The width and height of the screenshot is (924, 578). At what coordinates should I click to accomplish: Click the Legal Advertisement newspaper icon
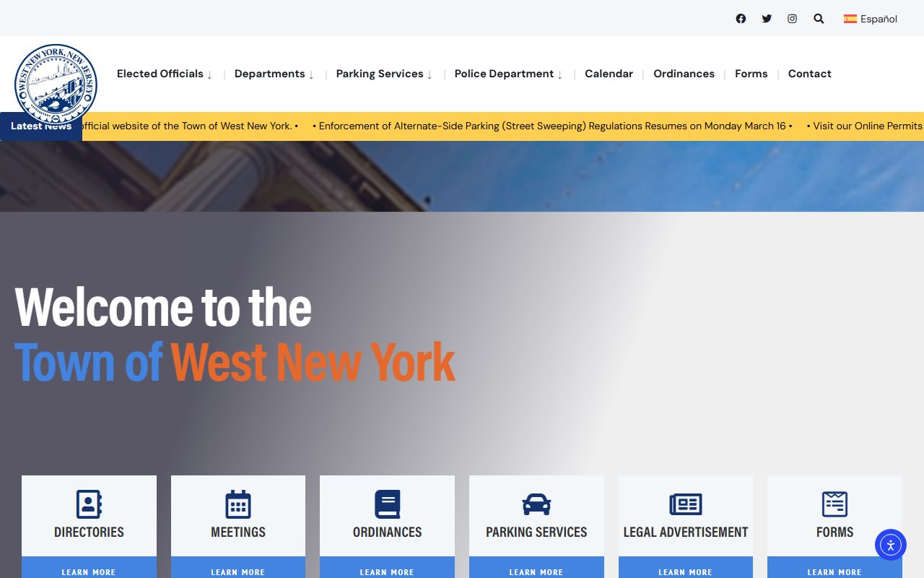point(686,504)
